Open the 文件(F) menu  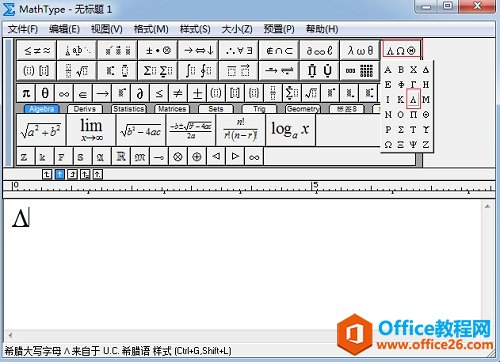point(23,29)
